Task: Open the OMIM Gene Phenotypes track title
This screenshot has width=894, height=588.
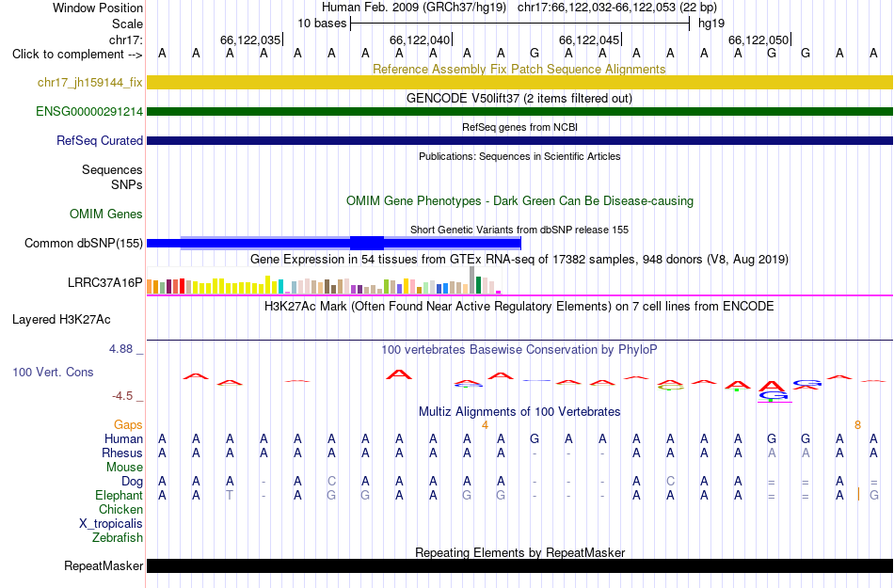Action: pos(519,200)
